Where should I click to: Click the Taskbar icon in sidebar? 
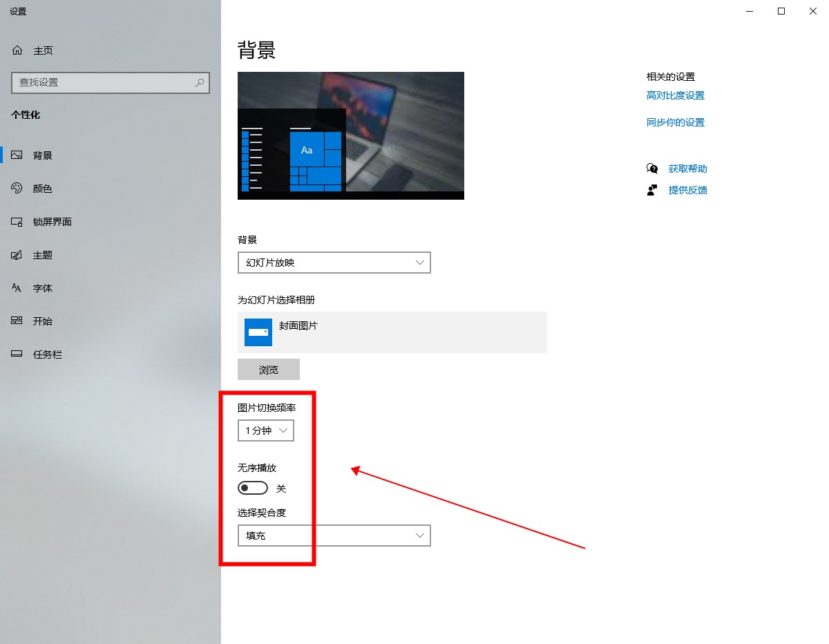17,354
